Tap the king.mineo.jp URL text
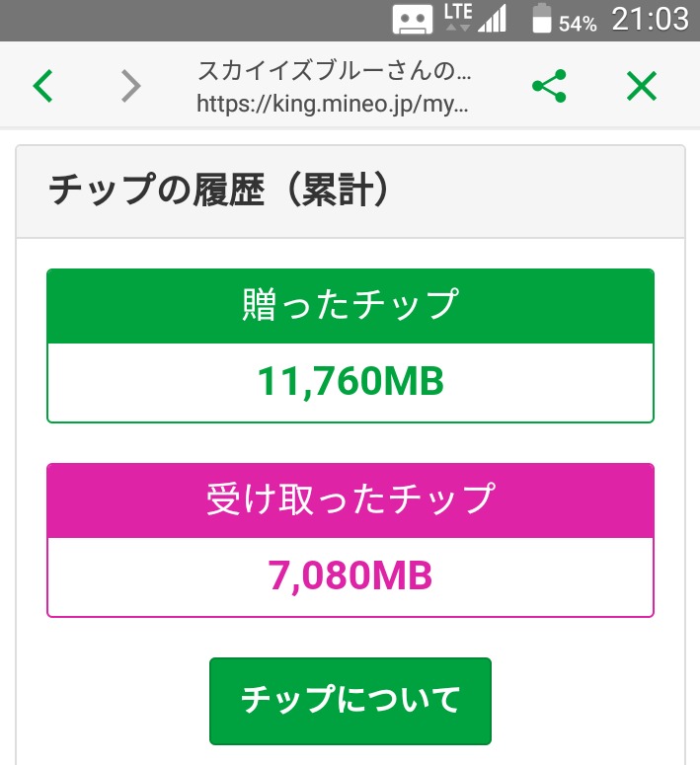The image size is (700, 765). [x=332, y=103]
